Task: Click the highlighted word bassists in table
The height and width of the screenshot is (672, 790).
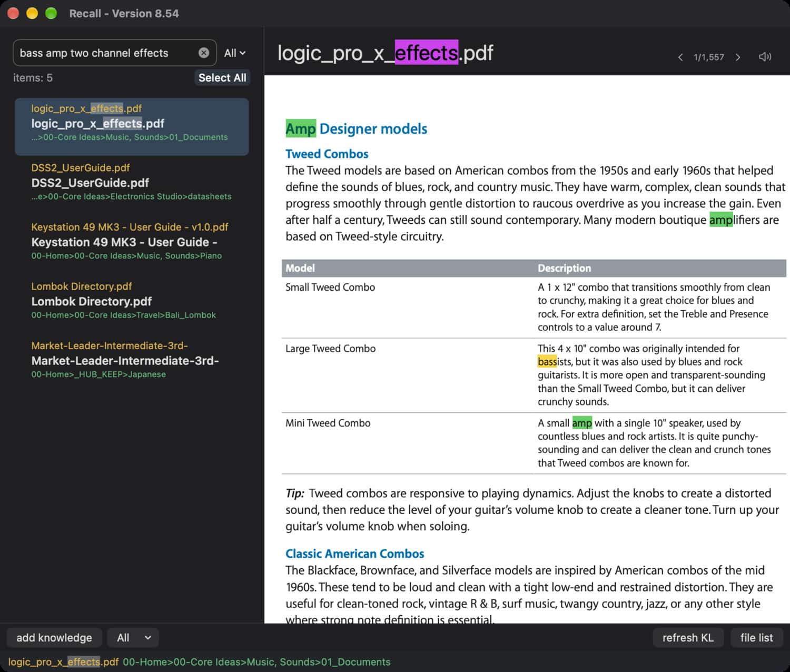Action: point(554,362)
